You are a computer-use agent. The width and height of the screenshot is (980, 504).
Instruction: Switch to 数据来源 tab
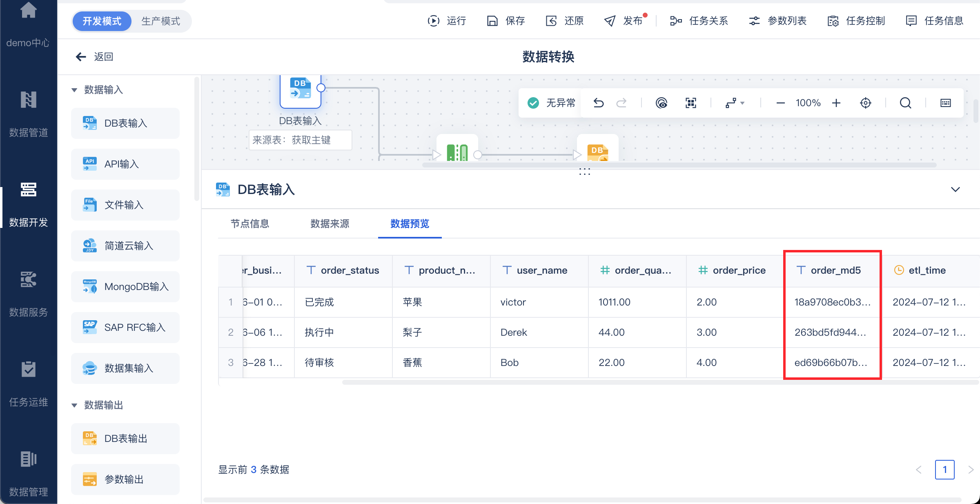330,224
